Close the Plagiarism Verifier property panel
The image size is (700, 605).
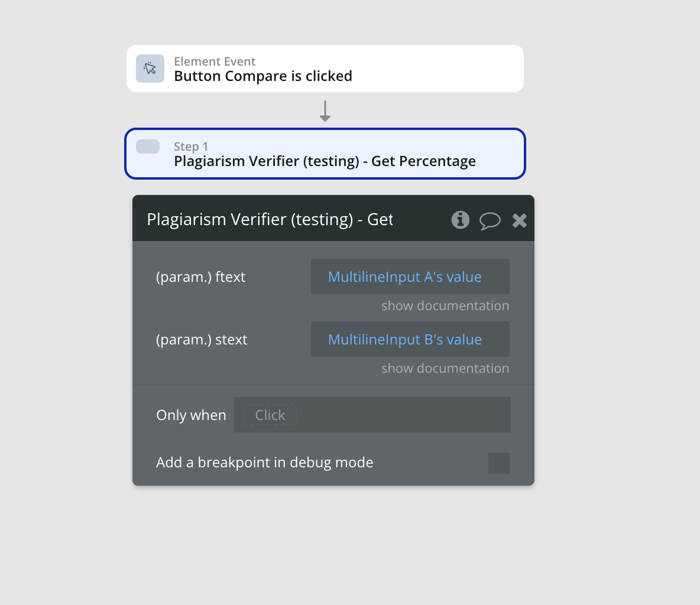tap(519, 220)
